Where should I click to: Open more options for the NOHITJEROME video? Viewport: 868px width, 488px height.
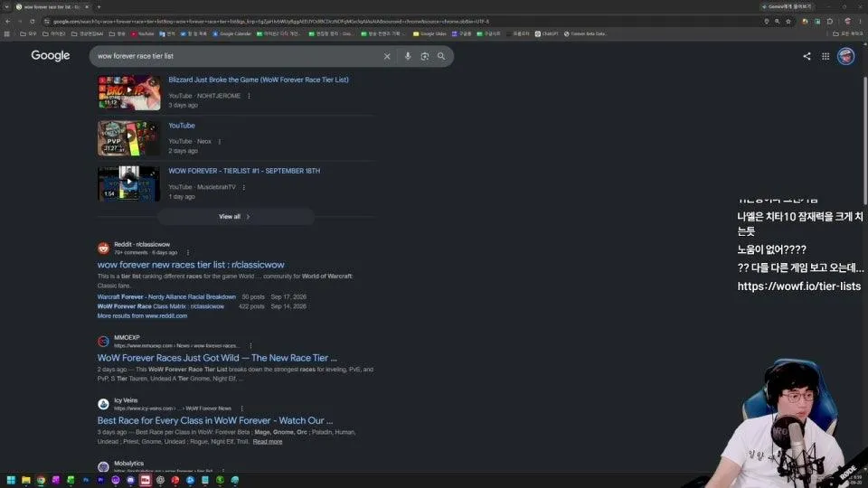[x=250, y=96]
